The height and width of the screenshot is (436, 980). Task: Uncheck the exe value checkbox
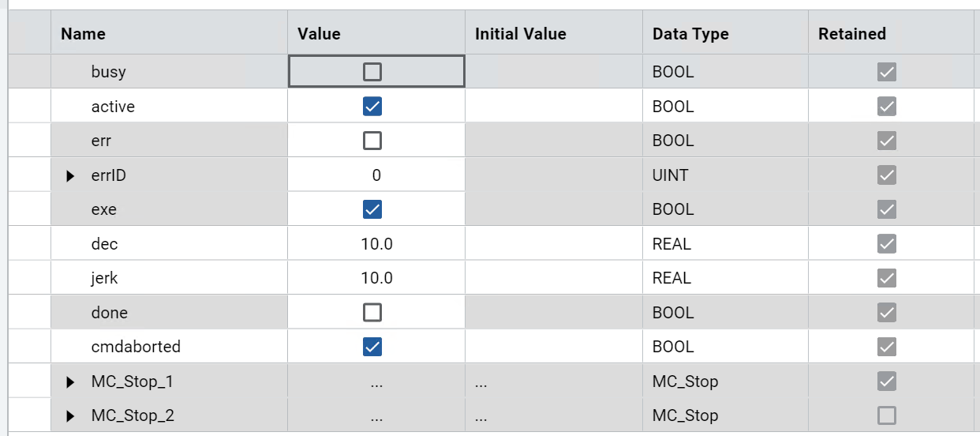tap(372, 209)
